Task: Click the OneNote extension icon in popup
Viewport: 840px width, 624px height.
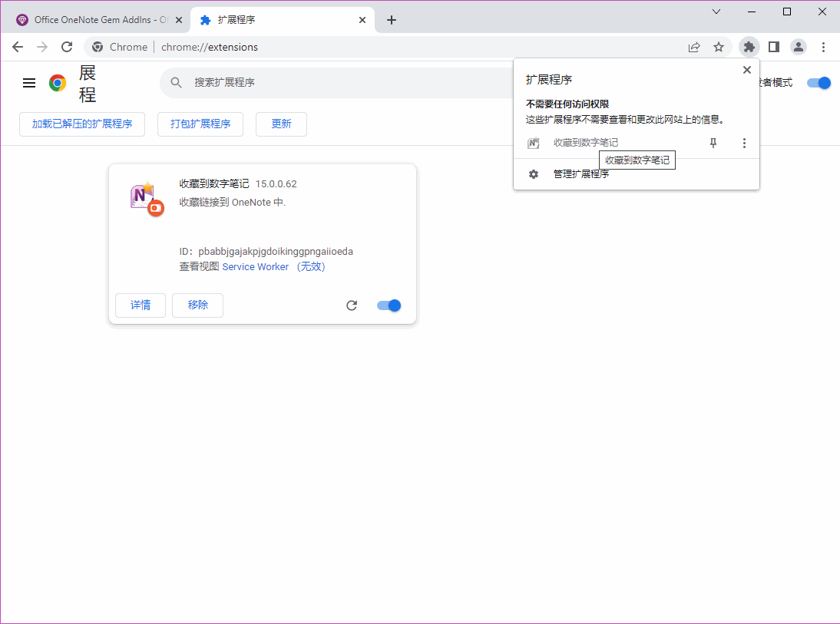Action: pyautogui.click(x=533, y=143)
